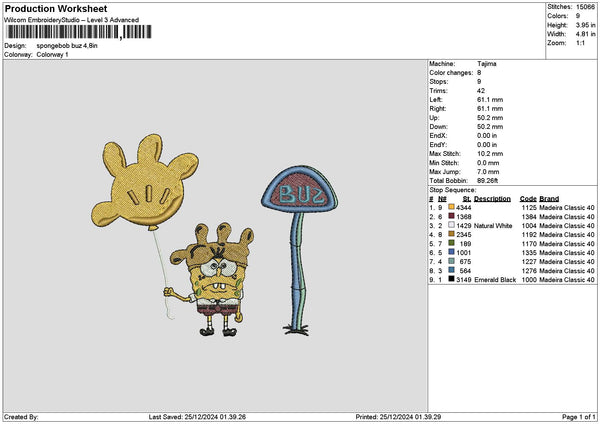Image resolution: width=600 pixels, height=424 pixels.
Task: Click the "St." column header
Action: pos(467,199)
